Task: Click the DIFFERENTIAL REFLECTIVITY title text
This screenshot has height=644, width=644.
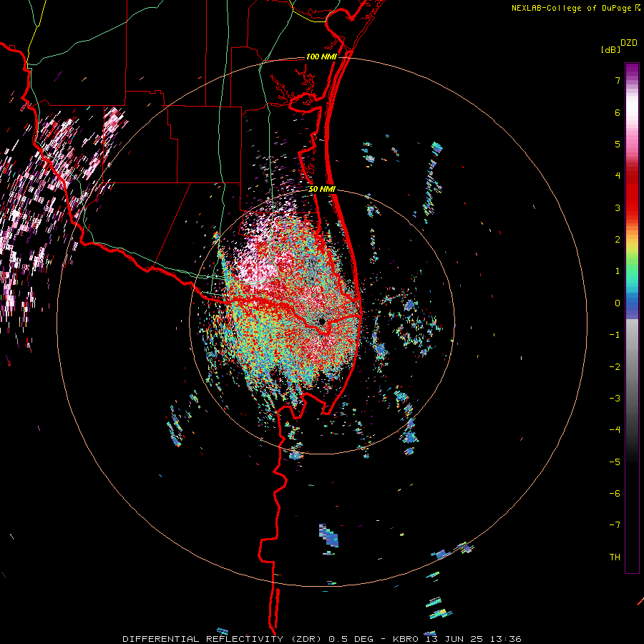Action: (x=203, y=639)
